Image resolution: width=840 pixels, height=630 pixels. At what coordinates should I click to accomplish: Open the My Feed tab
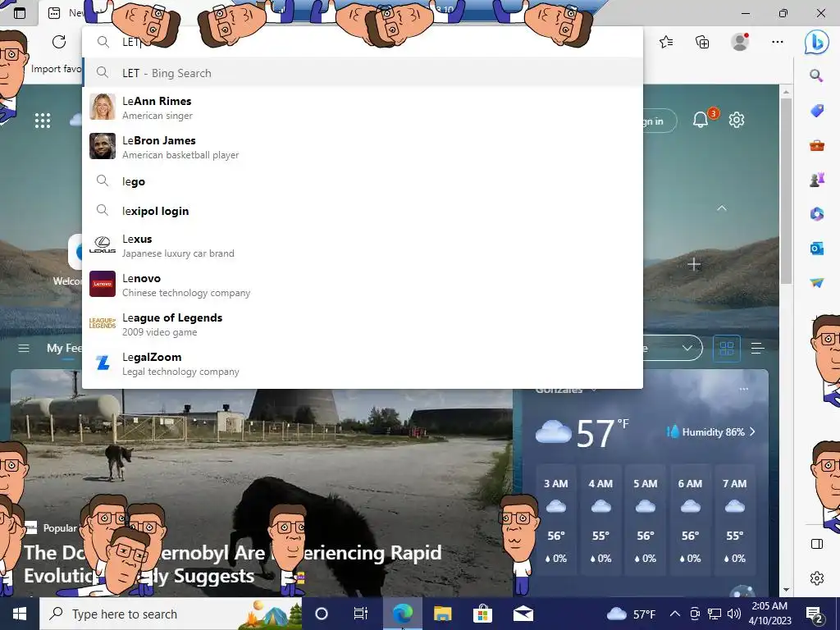click(64, 348)
